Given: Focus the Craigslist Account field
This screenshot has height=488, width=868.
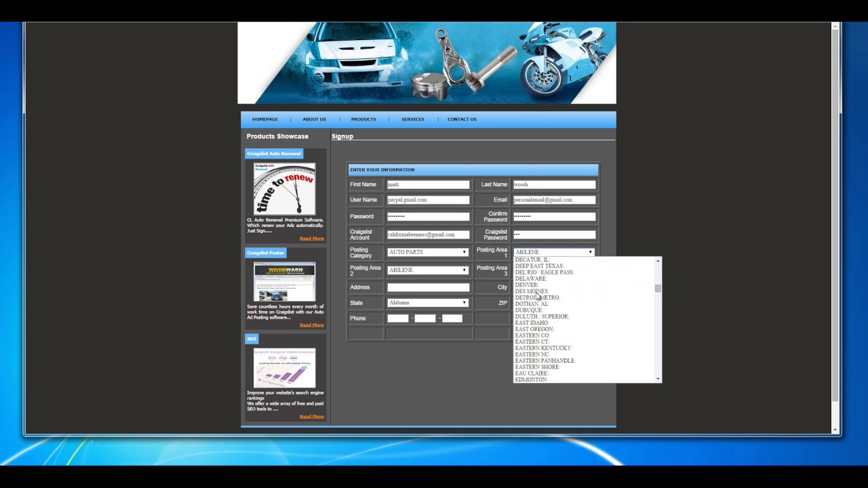Looking at the screenshot, I should click(428, 235).
